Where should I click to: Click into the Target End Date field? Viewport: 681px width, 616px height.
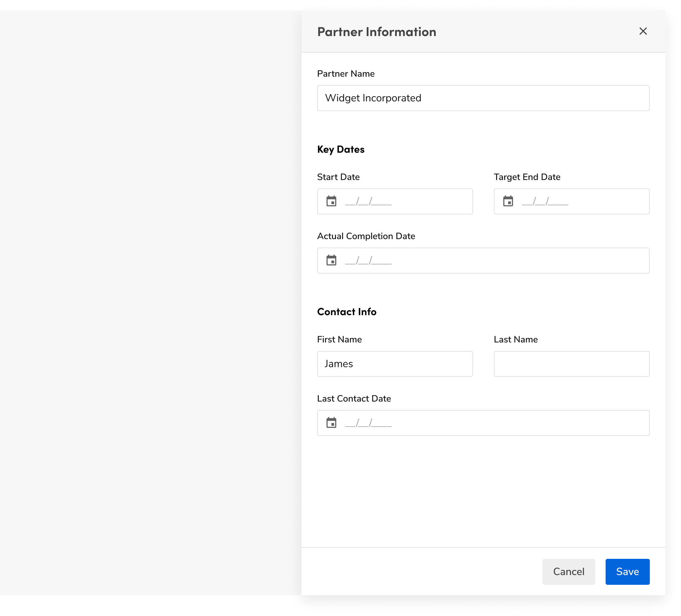click(581, 202)
